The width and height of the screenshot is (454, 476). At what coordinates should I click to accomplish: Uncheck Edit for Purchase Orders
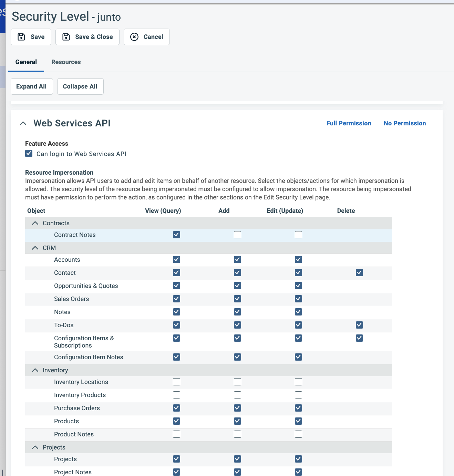point(299,408)
